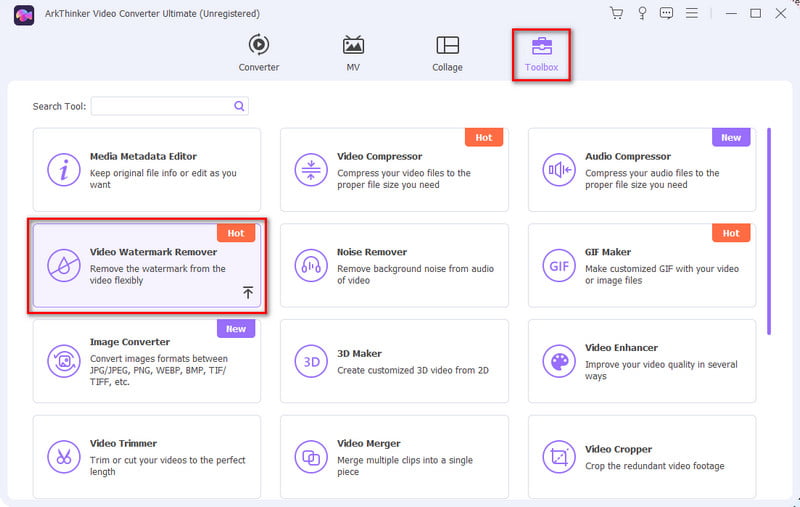The image size is (800, 507).
Task: Click the toolbox vertical scrollbar
Action: point(769,231)
